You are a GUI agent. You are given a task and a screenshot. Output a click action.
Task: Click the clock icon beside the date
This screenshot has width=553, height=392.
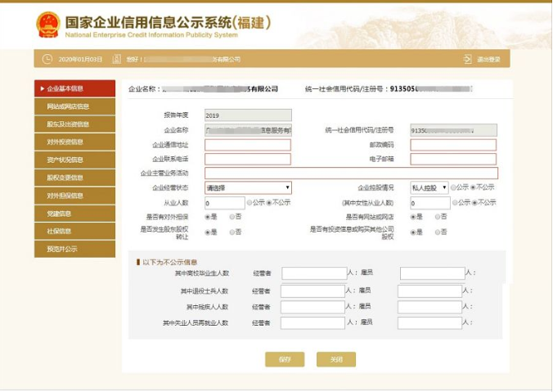(x=47, y=59)
